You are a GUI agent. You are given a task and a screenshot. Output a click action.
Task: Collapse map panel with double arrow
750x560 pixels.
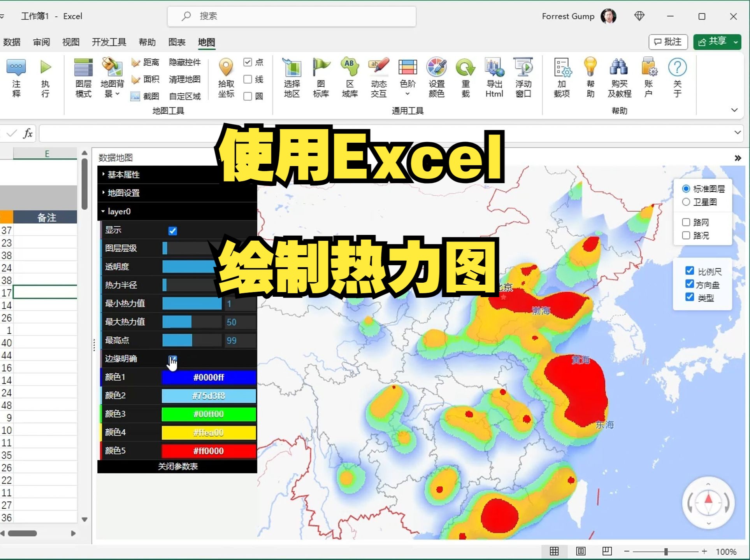pos(738,158)
